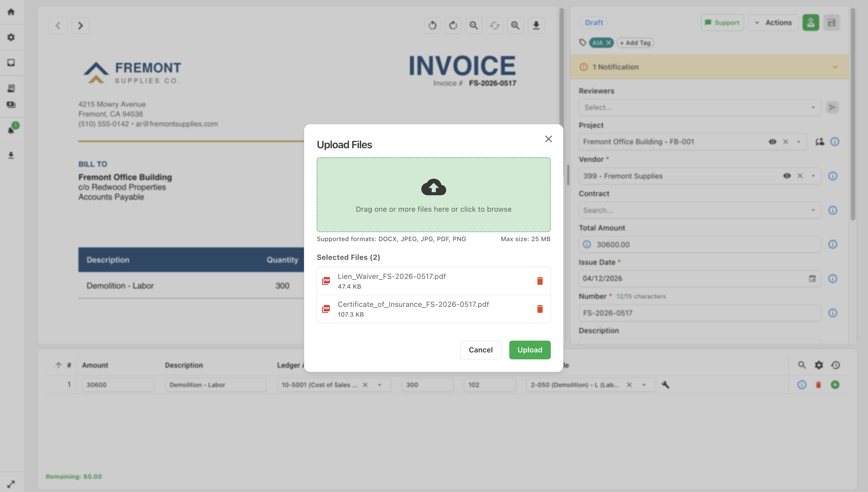
Task: Click the Number field FS-2026-0517
Action: pos(700,313)
